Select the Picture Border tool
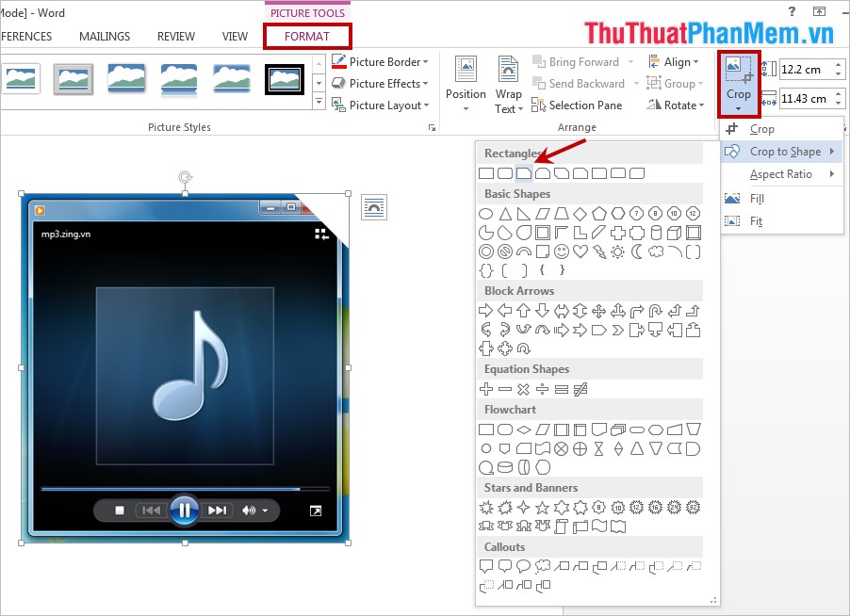The image size is (850, 616). pyautogui.click(x=381, y=61)
